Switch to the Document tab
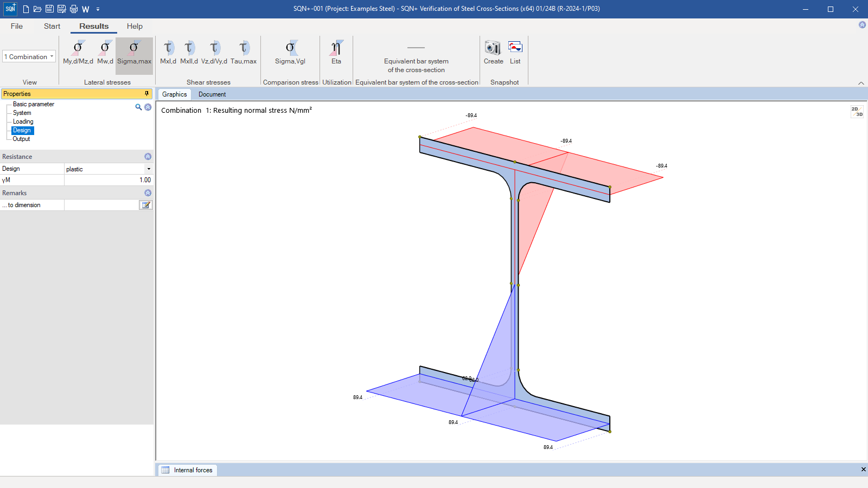This screenshot has height=488, width=868. [212, 94]
